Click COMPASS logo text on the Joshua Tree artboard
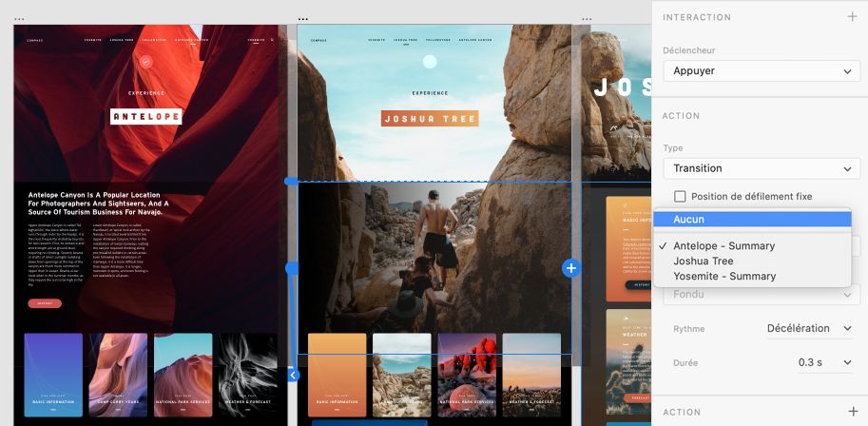This screenshot has width=868, height=426. (x=318, y=41)
